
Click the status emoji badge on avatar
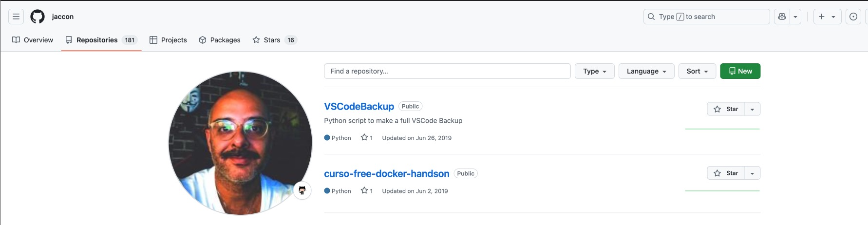[x=302, y=190]
